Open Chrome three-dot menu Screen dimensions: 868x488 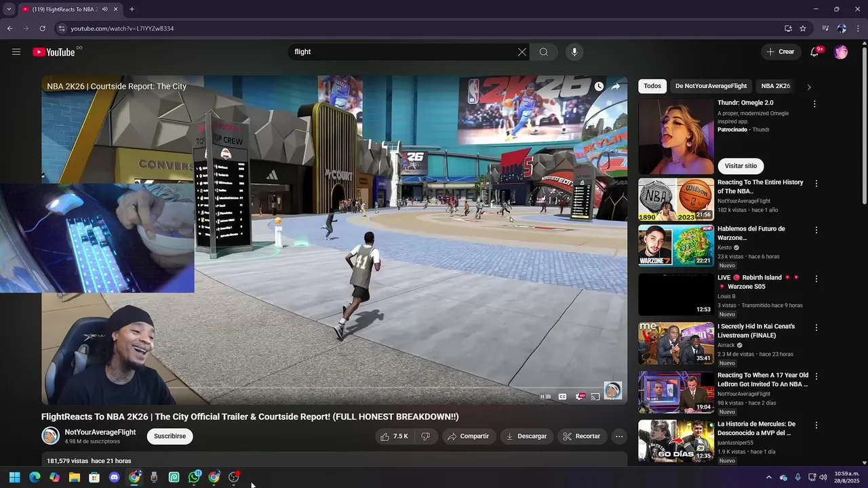[858, 28]
